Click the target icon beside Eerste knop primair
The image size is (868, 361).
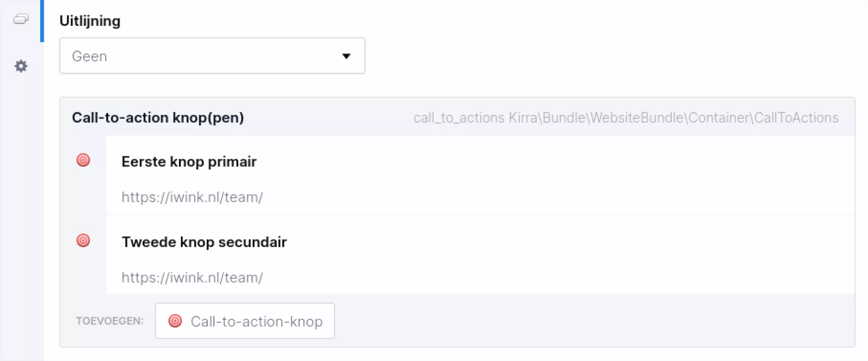click(83, 160)
